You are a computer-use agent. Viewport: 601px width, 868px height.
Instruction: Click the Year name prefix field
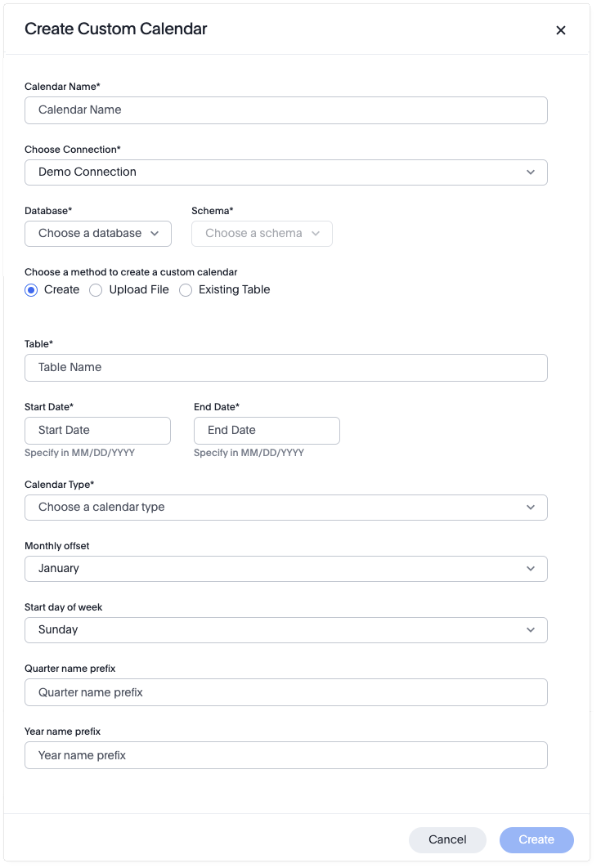pyautogui.click(x=285, y=754)
